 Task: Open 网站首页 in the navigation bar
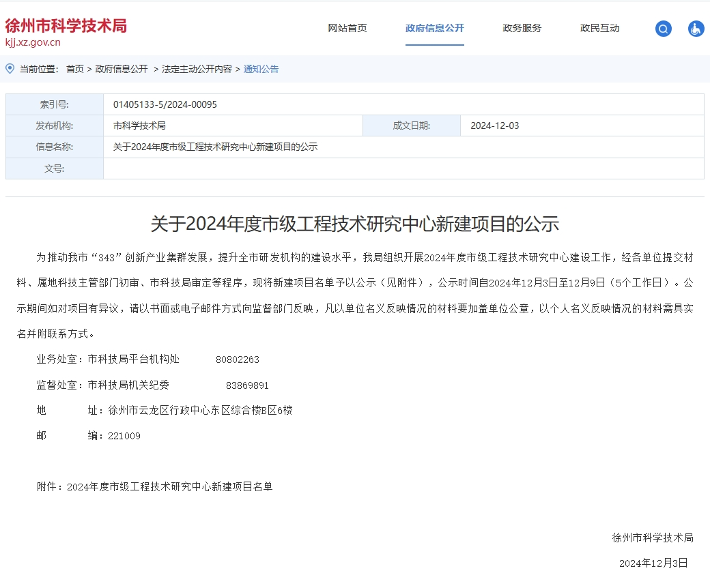(346, 28)
